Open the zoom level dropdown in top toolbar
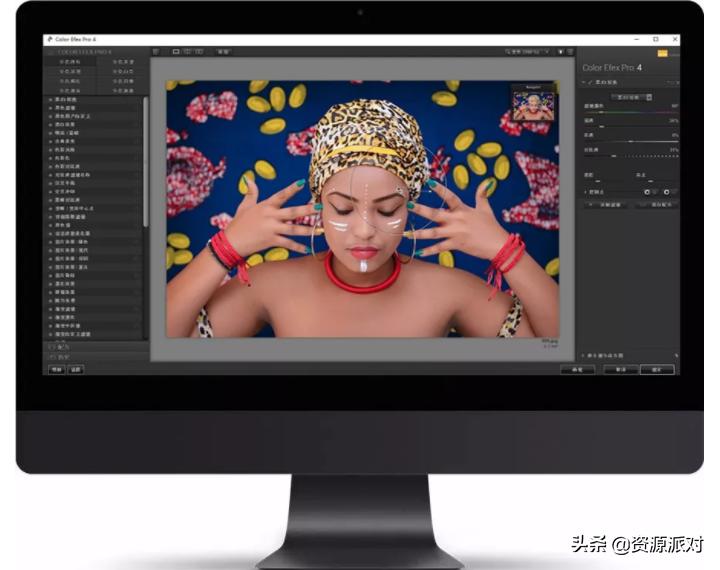 pos(527,52)
